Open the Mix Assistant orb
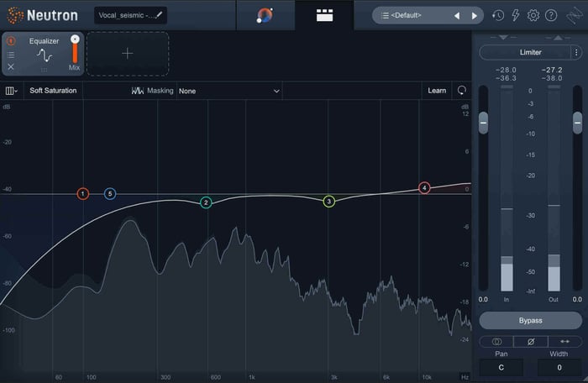 (265, 15)
